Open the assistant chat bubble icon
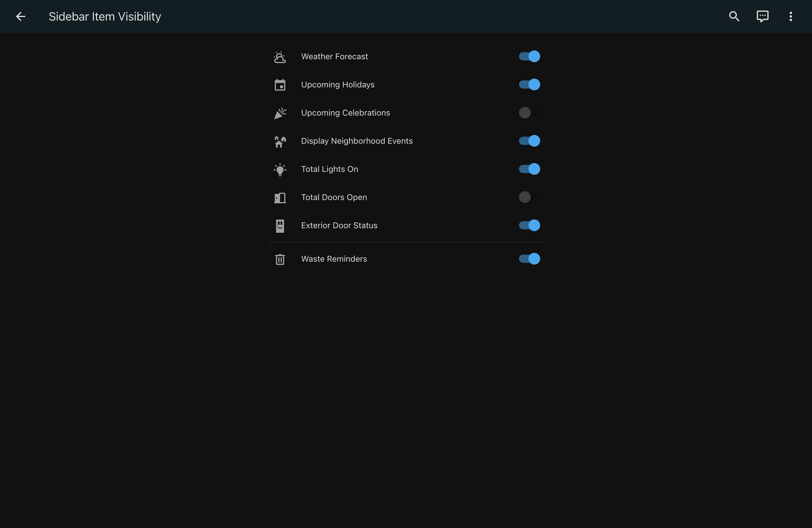 pos(762,16)
